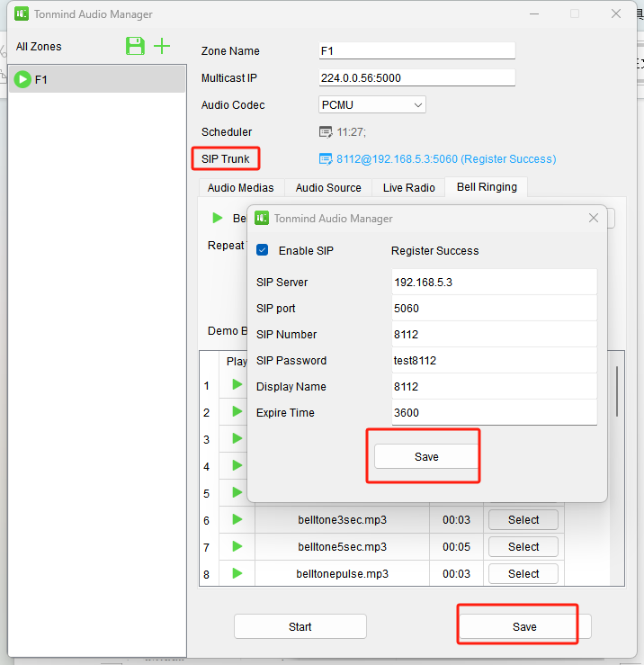
Task: Click the belltone3sec.mp3 file name
Action: click(342, 519)
